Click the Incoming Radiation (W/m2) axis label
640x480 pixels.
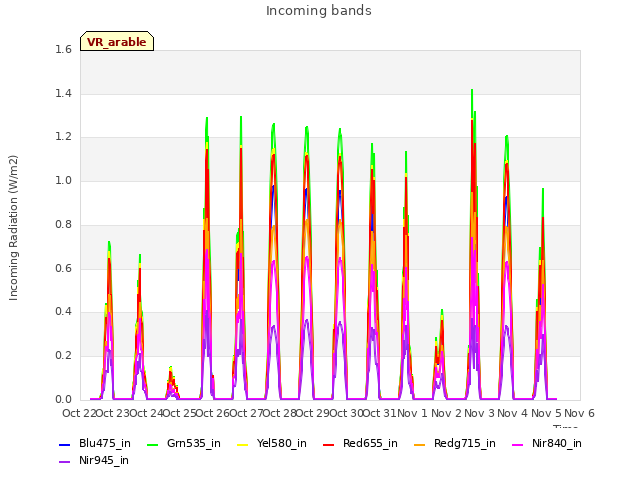(x=13, y=228)
